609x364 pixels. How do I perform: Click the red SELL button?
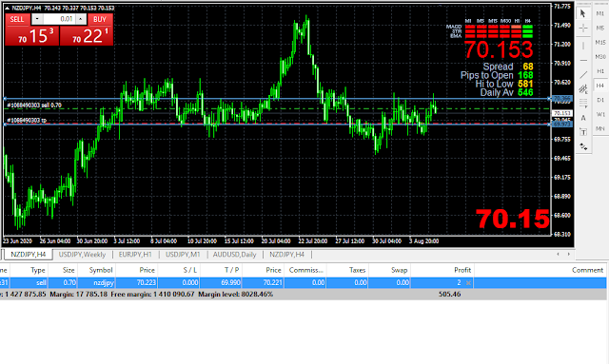(x=17, y=19)
